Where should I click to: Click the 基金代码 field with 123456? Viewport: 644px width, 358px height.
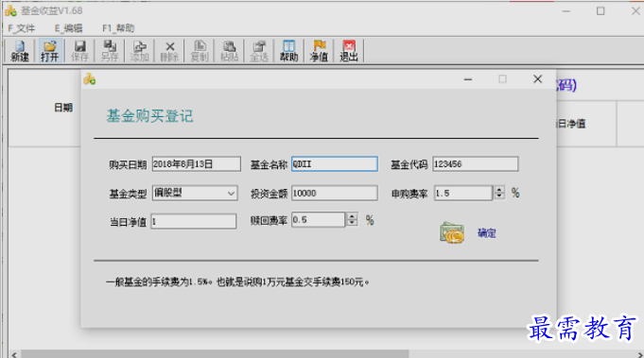(475, 164)
